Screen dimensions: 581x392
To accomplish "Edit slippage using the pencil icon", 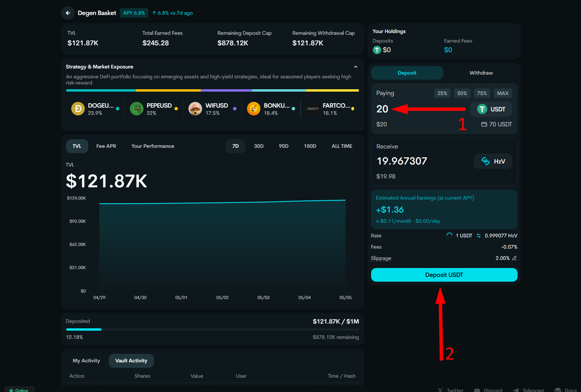I will pos(515,258).
